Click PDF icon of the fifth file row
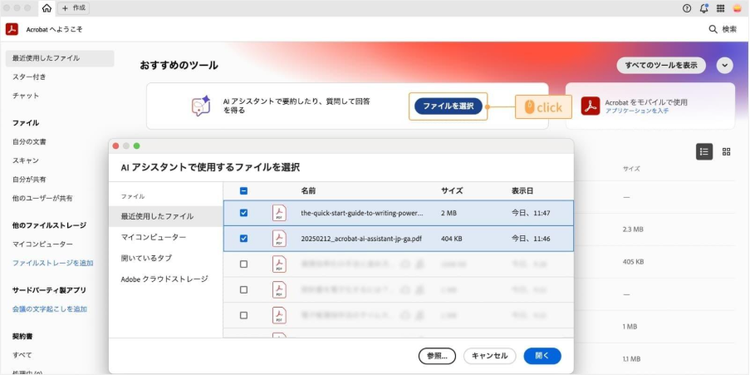This screenshot has height=375, width=750. click(279, 316)
